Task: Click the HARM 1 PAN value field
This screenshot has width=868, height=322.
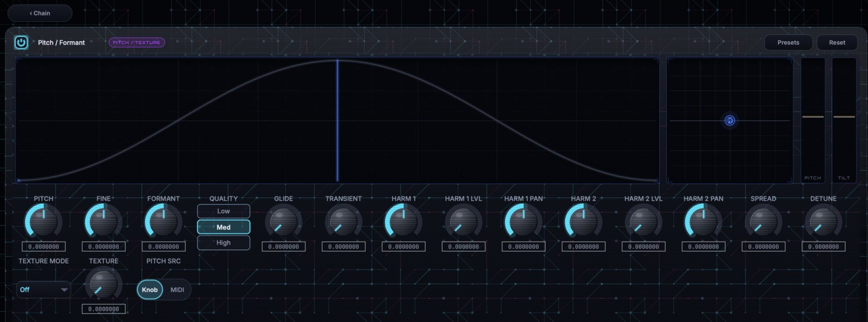Action: point(524,247)
